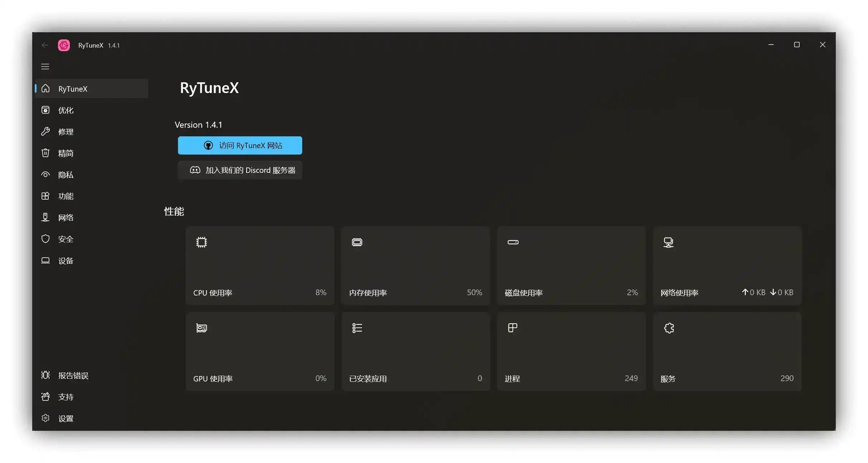Click the 报告错误 bug icon
868x463 pixels.
point(45,375)
